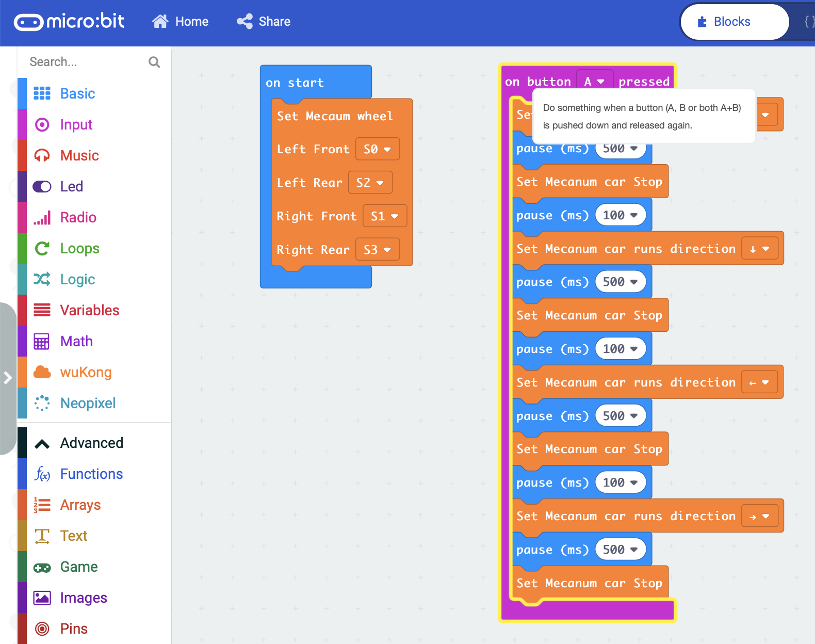Open the Functions category
This screenshot has height=644, width=815.
(91, 474)
